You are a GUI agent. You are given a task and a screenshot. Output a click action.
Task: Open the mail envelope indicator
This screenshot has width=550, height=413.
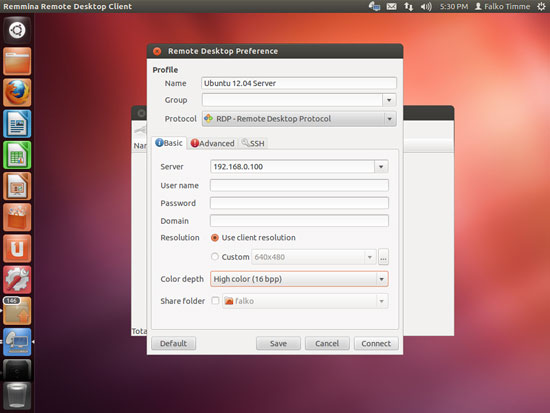coord(391,6)
